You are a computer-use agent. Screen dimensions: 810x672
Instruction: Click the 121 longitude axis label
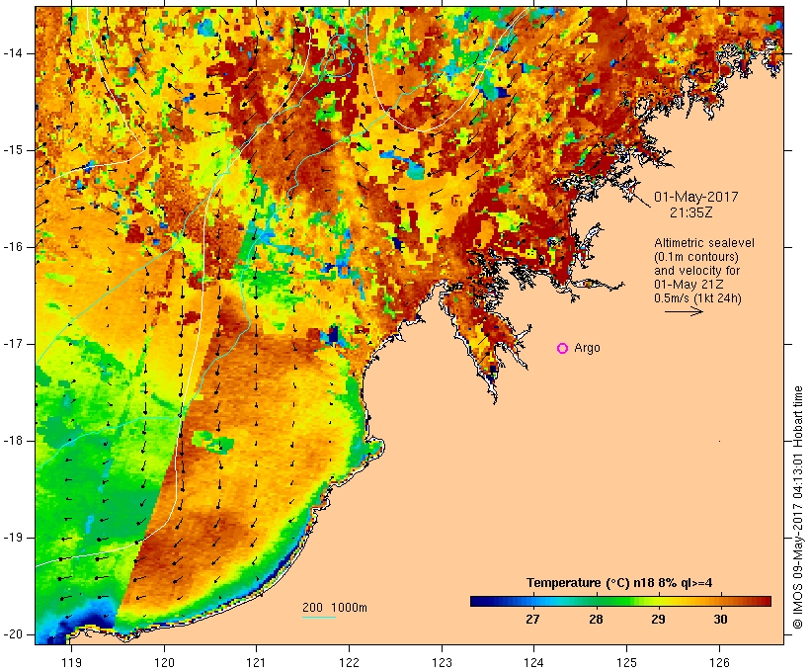click(x=256, y=662)
